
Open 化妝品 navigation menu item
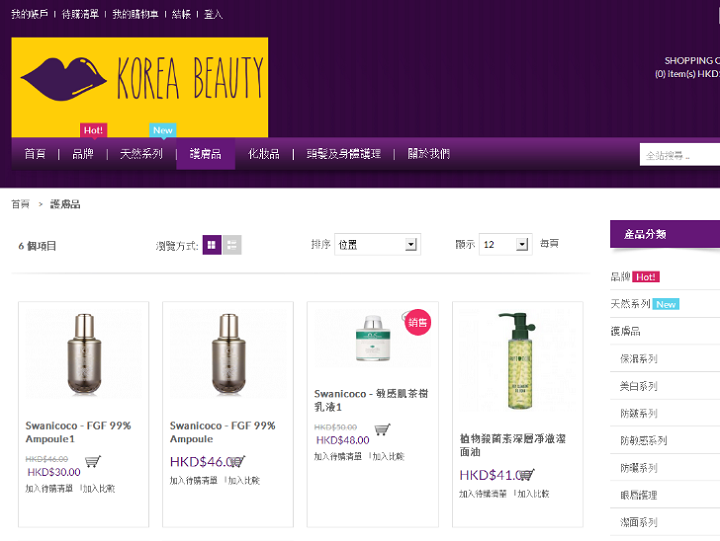point(264,154)
